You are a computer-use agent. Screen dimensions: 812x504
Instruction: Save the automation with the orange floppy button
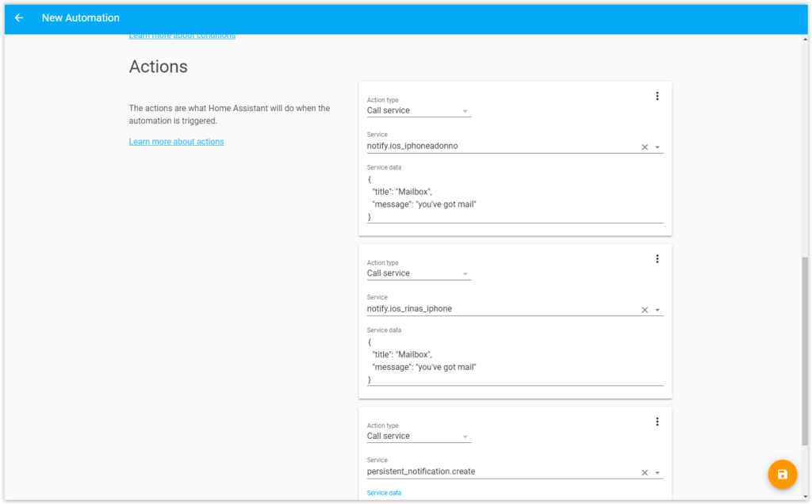[783, 473]
